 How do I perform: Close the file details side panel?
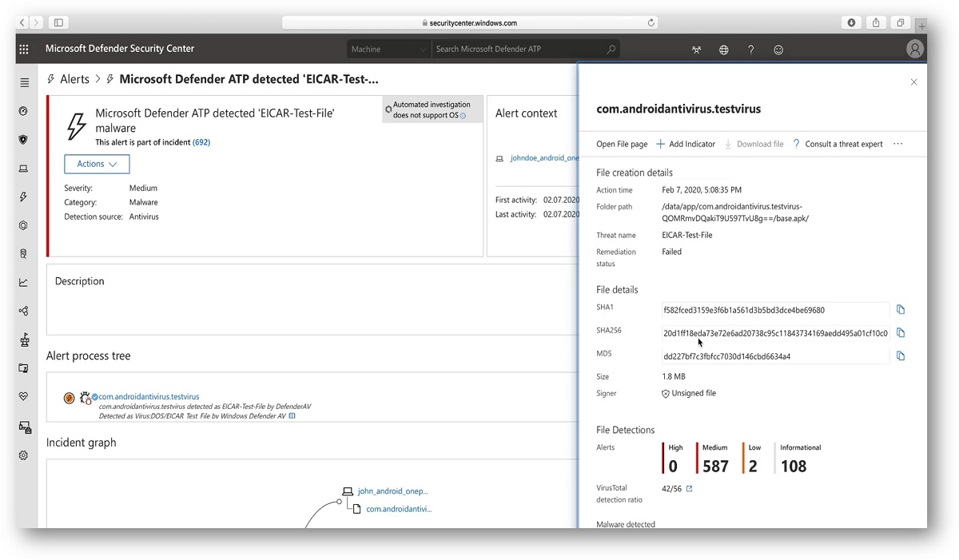(x=914, y=82)
